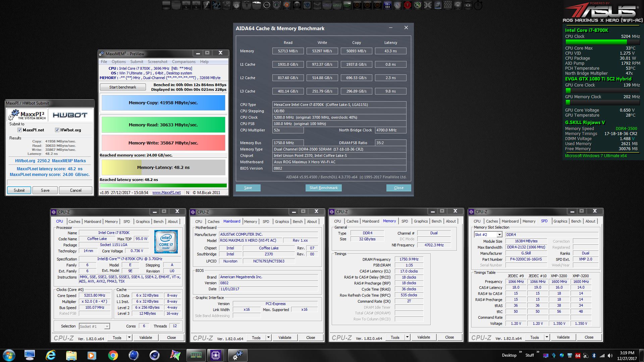Viewport: 644px width, 362px height.
Task: Click the camera lens icon in top dock
Action: click(277, 5)
